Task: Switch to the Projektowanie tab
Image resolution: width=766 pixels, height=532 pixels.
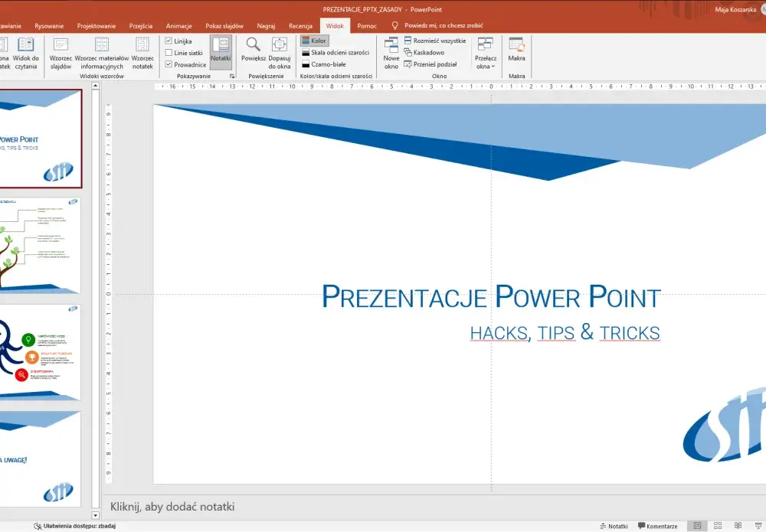Action: [97, 26]
